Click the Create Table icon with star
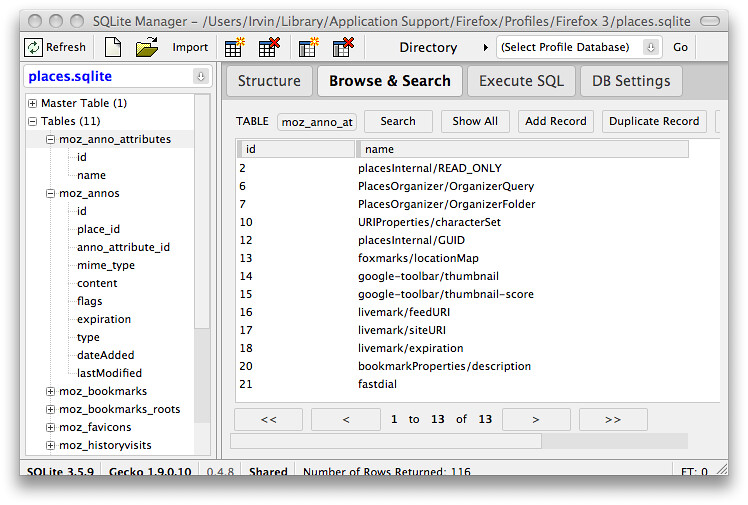This screenshot has height=505, width=748. (234, 47)
